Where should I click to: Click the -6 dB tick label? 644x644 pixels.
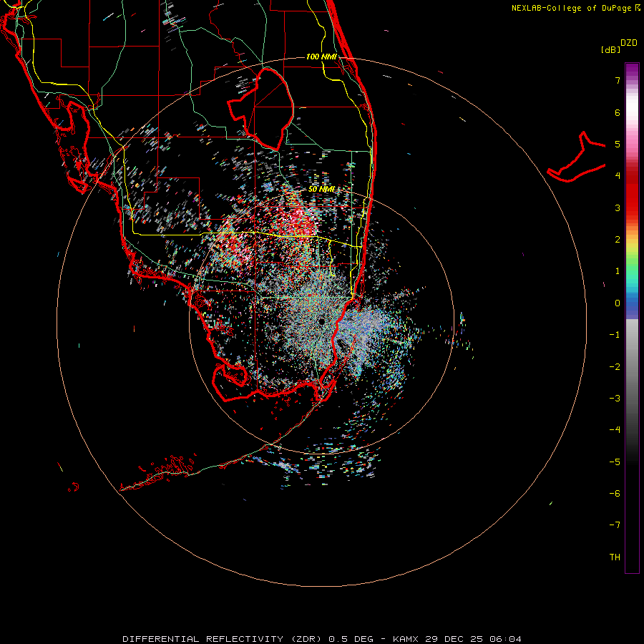tap(615, 494)
